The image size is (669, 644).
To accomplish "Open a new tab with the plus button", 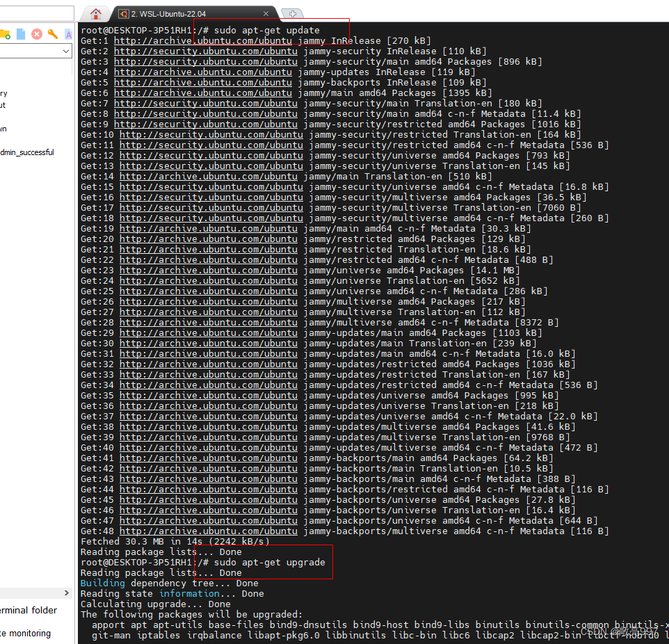I will click(x=293, y=14).
